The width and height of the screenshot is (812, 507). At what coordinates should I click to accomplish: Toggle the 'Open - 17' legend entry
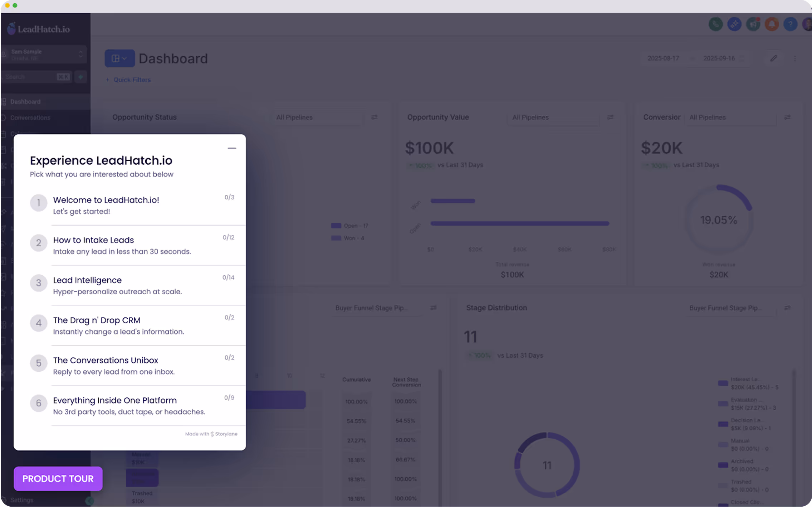click(350, 226)
